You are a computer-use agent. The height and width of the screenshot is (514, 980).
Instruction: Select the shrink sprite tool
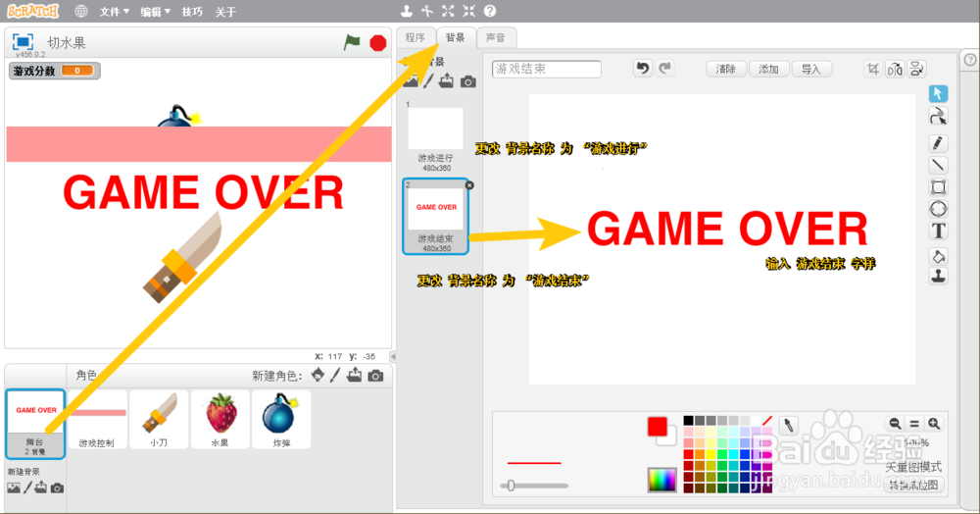(x=469, y=11)
